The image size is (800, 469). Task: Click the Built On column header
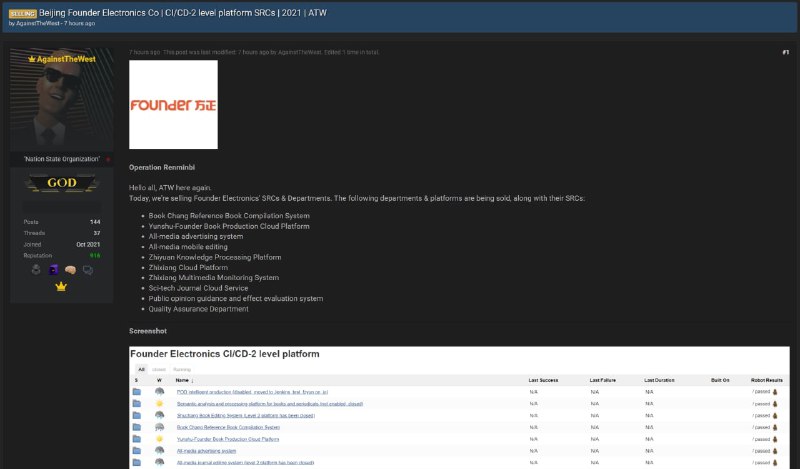coord(720,380)
